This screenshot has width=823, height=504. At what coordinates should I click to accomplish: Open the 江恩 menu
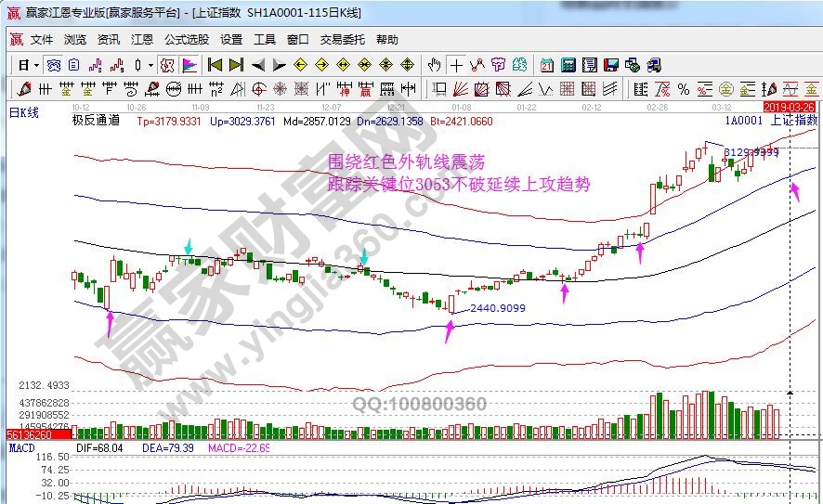click(x=142, y=40)
